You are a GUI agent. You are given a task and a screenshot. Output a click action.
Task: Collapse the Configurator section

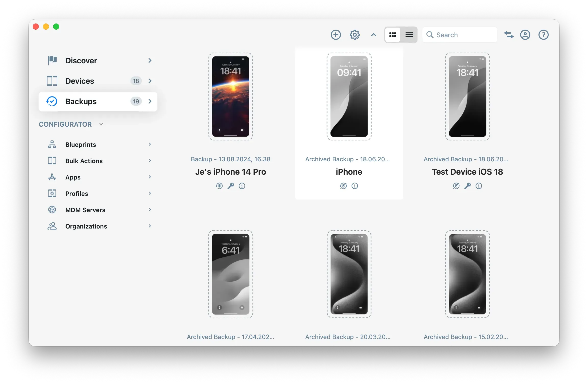click(101, 124)
